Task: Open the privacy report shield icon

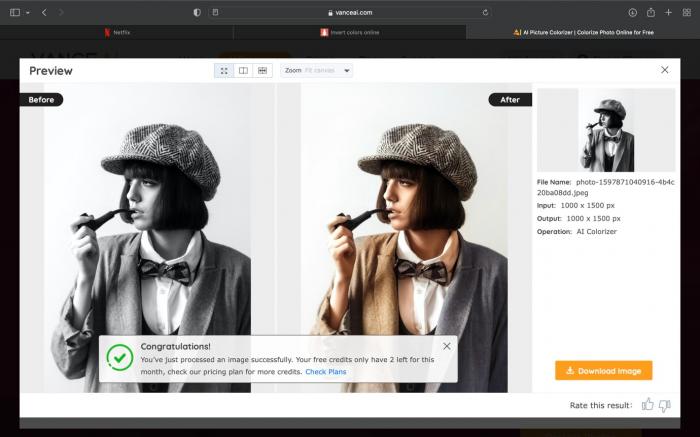Action: 197,12
